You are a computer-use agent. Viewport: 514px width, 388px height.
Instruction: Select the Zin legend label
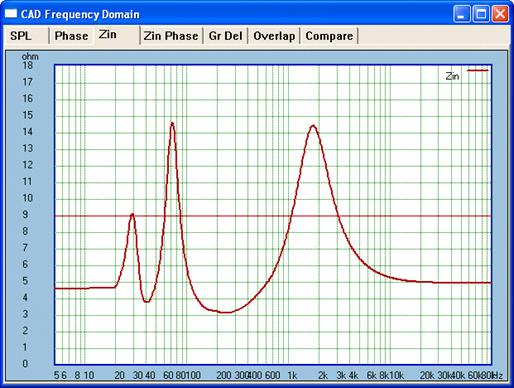pyautogui.click(x=452, y=76)
